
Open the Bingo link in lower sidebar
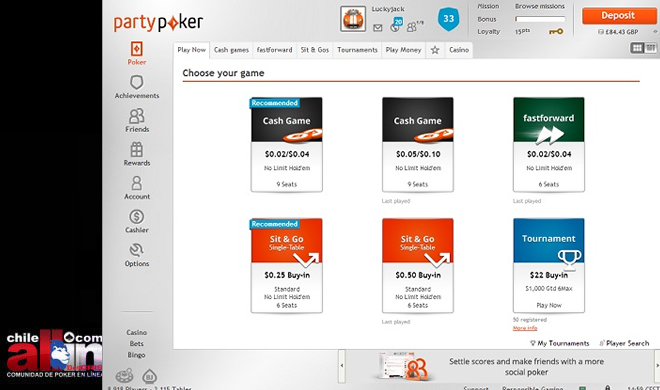pos(136,355)
